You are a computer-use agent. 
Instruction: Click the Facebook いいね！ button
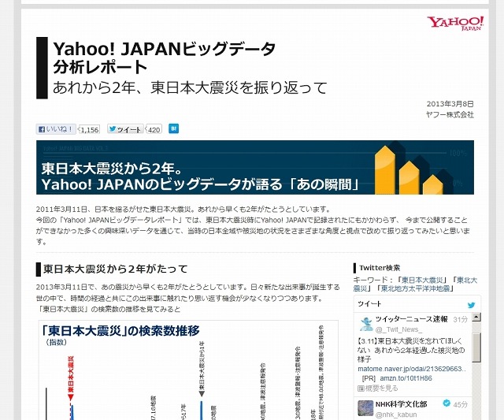56,129
